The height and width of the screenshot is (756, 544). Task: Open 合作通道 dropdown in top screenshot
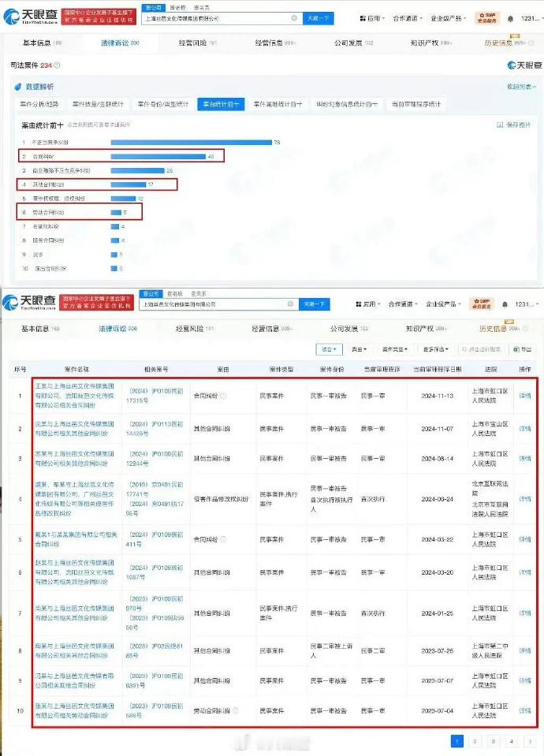[x=408, y=18]
